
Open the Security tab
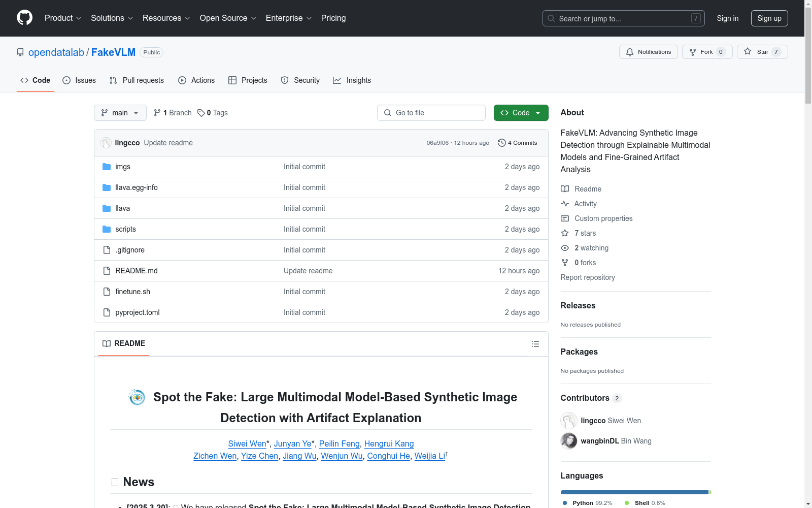click(300, 80)
